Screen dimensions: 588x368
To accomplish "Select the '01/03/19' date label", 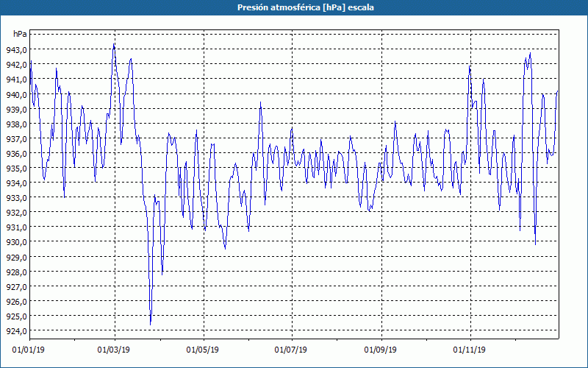I will coord(114,350).
